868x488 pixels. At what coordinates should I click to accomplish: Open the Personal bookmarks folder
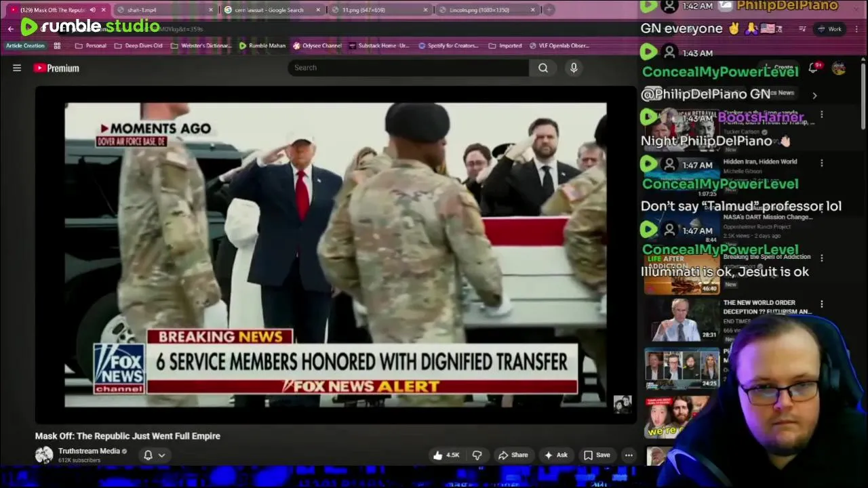[91, 45]
